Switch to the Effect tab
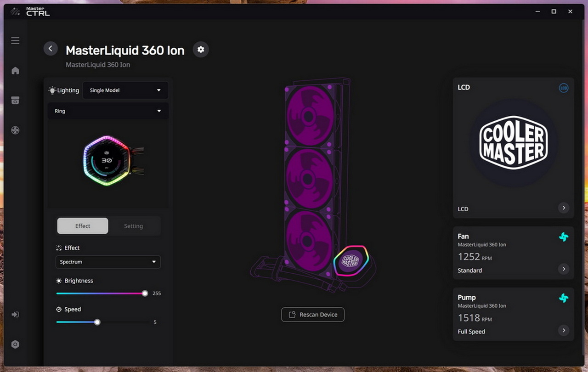Image resolution: width=588 pixels, height=372 pixels. (83, 226)
